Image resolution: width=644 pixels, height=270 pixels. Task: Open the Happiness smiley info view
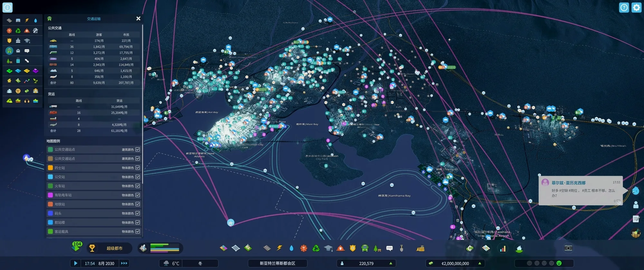(x=18, y=91)
